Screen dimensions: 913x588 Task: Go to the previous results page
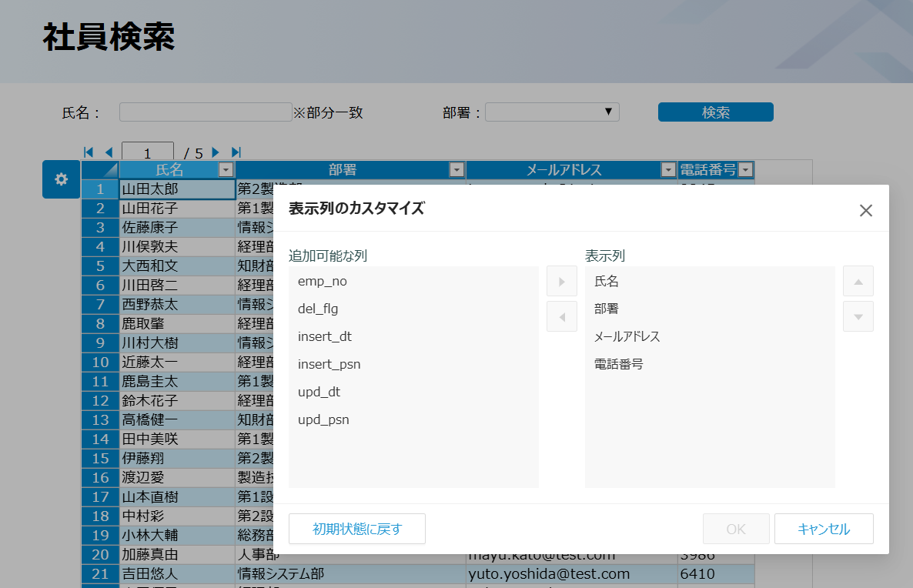coord(109,152)
